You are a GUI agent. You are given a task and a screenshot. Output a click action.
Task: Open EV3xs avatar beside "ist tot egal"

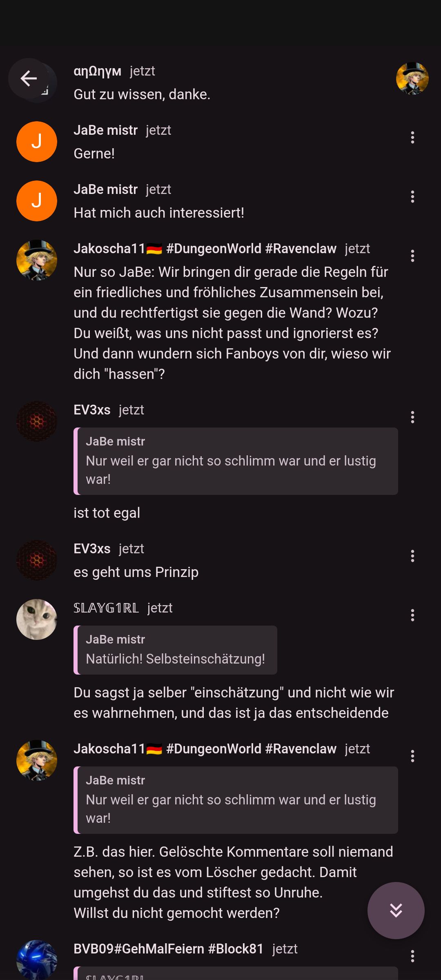[37, 421]
